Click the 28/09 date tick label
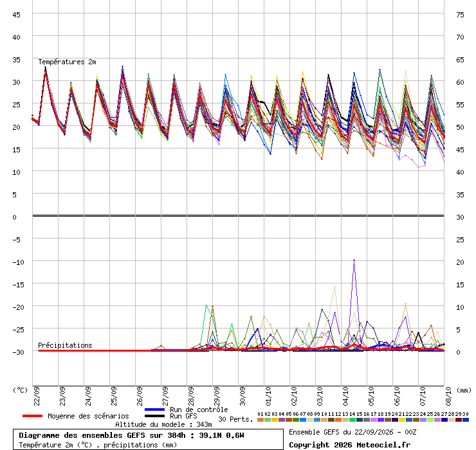Screen dimensions: 476x450 click(191, 396)
